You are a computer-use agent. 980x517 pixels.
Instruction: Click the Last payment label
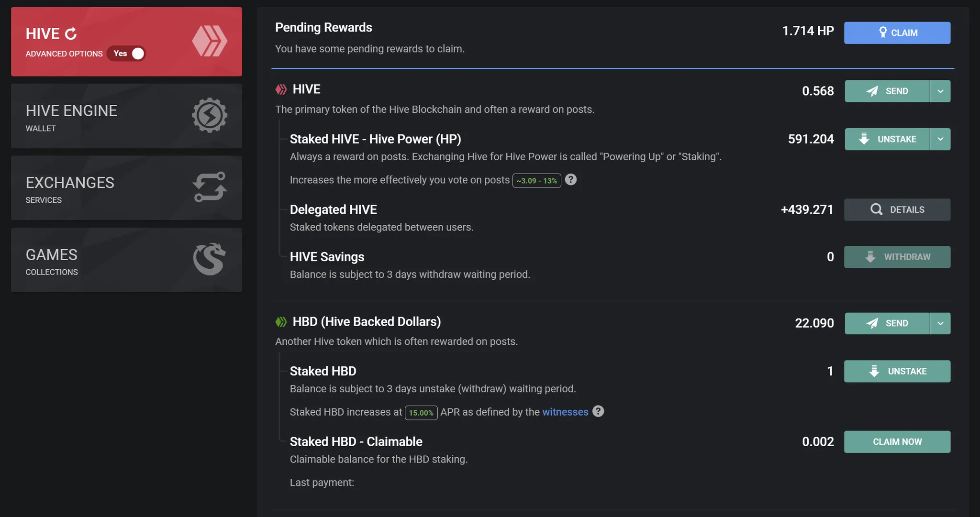[322, 483]
